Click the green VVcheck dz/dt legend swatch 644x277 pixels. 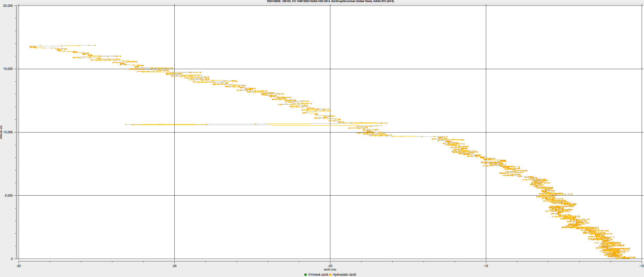306,275
